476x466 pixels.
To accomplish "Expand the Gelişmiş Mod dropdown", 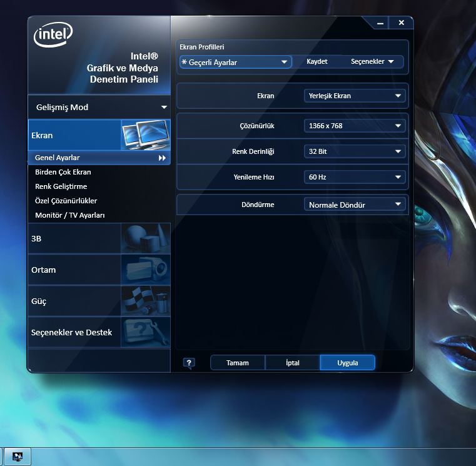I will pos(99,107).
